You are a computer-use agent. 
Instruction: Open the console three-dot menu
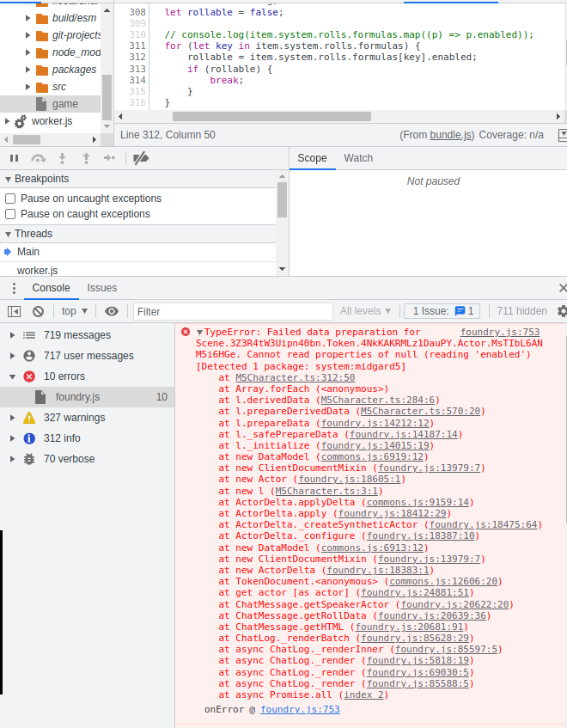click(x=14, y=288)
